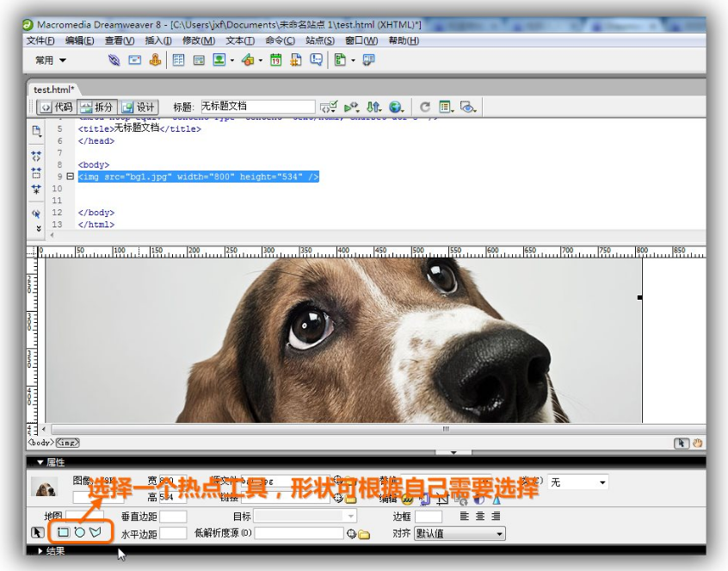The image size is (728, 571).
Task: Insert a named anchor
Action: click(155, 60)
